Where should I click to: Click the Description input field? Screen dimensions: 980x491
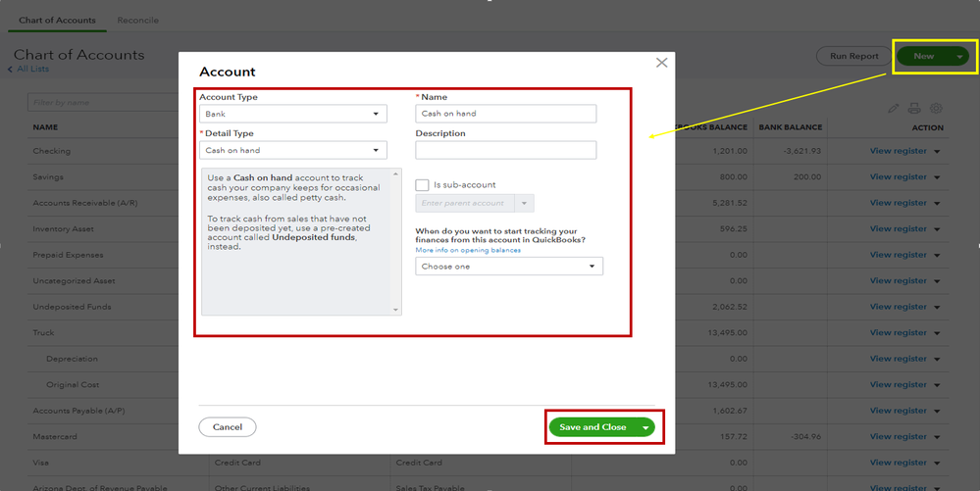pyautogui.click(x=505, y=150)
